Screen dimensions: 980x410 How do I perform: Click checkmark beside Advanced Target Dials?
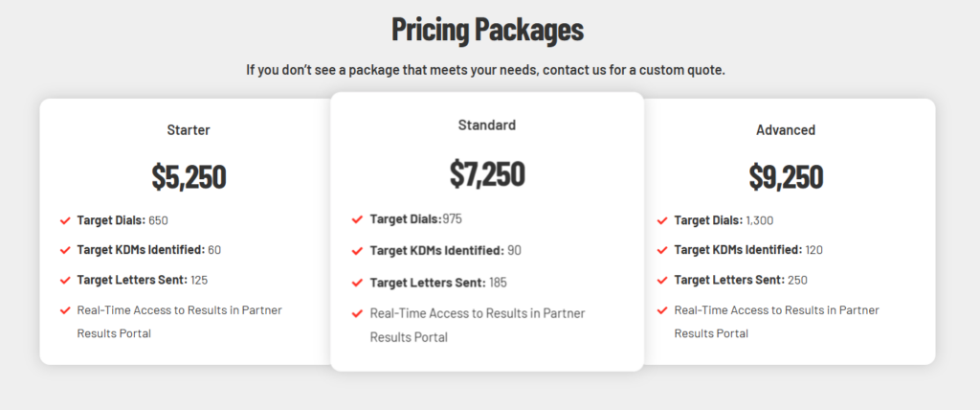(662, 220)
